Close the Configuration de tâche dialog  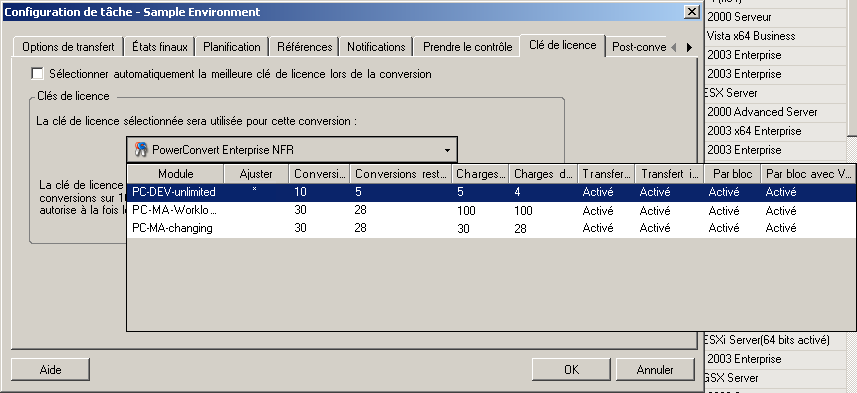(691, 11)
